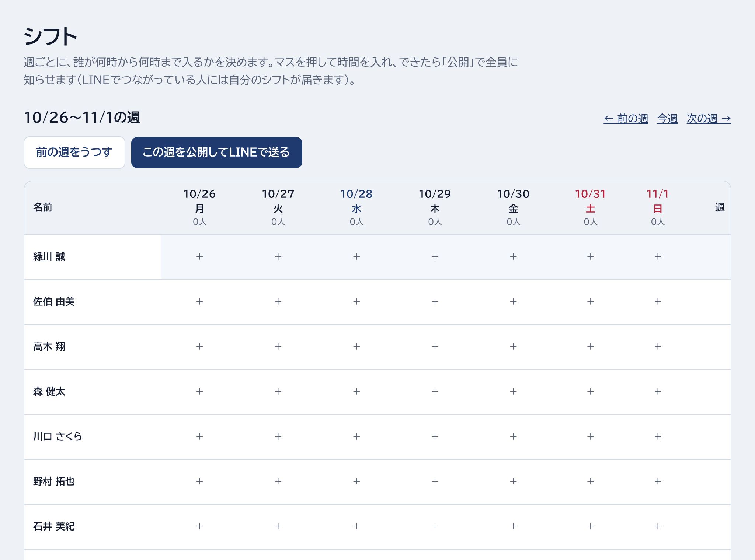This screenshot has width=755, height=560.
Task: Click the name 佐伯 由美
Action: point(54,302)
